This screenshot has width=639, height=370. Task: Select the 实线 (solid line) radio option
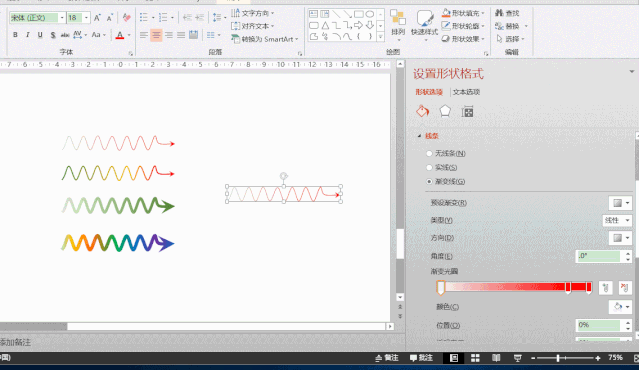[x=429, y=167]
